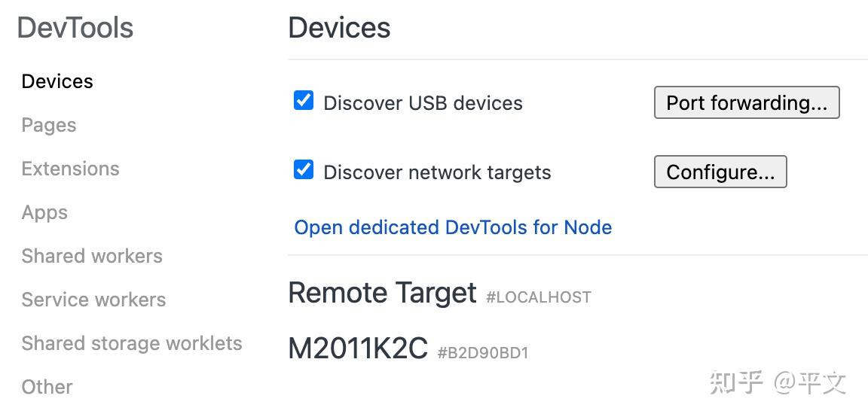Select the Other sidebar item
Screen dimensions: 868x417
pyautogui.click(x=47, y=387)
